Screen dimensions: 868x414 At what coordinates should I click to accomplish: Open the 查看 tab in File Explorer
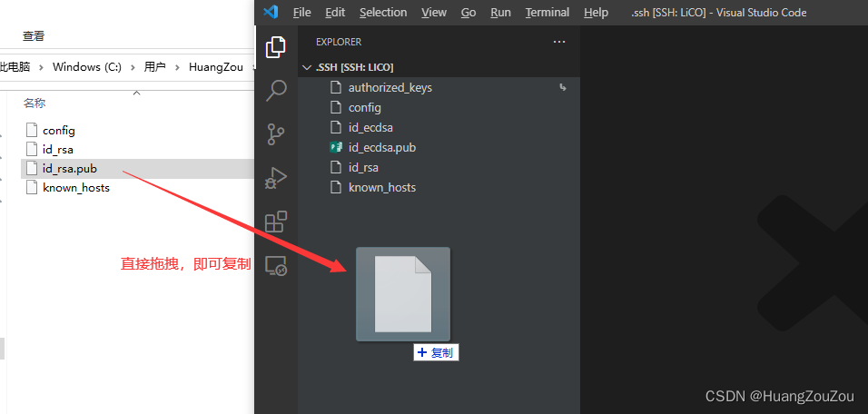tap(34, 36)
